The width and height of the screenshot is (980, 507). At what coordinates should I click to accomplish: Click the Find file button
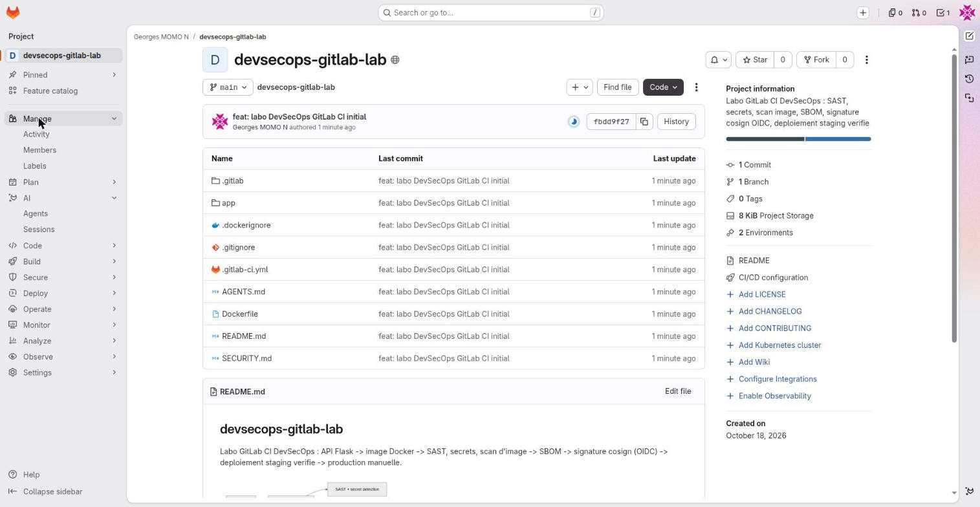pos(618,87)
